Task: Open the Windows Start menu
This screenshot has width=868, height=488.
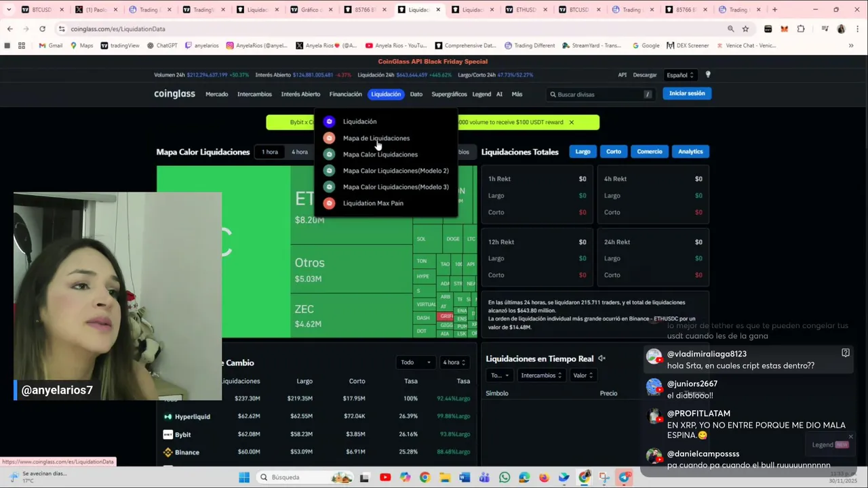Action: 244,477
